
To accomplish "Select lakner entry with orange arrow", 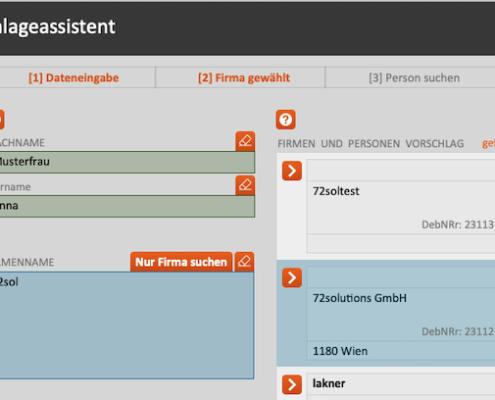I will coord(292,385).
